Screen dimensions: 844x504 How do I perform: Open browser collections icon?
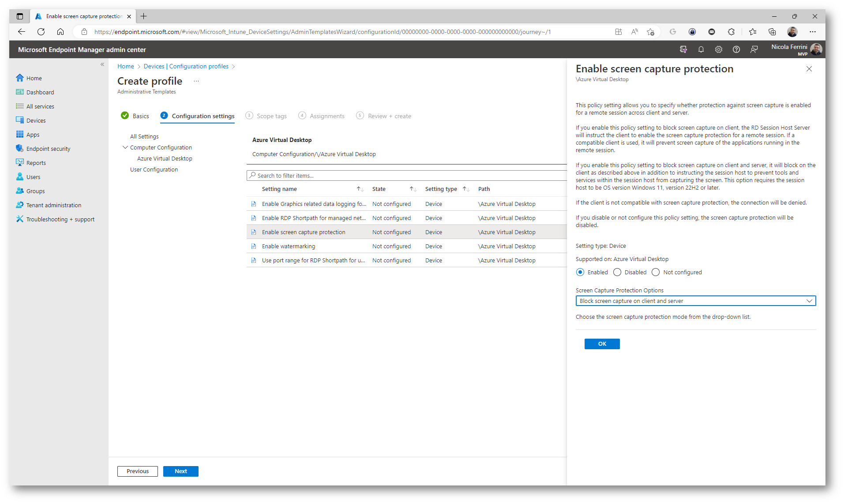[772, 32]
